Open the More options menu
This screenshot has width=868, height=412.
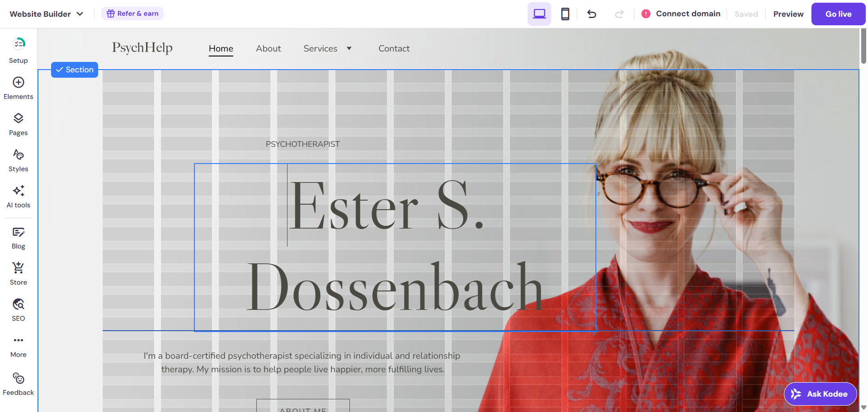pos(19,346)
